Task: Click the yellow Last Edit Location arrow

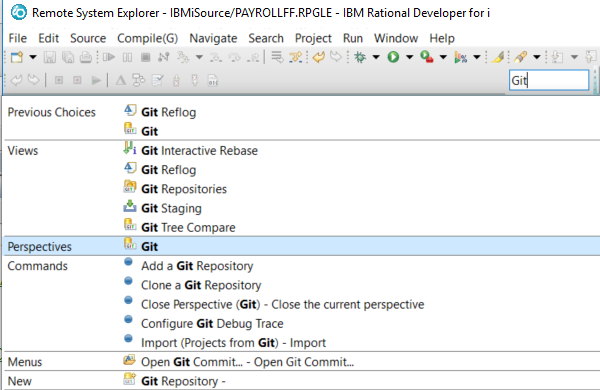Action: (x=318, y=57)
